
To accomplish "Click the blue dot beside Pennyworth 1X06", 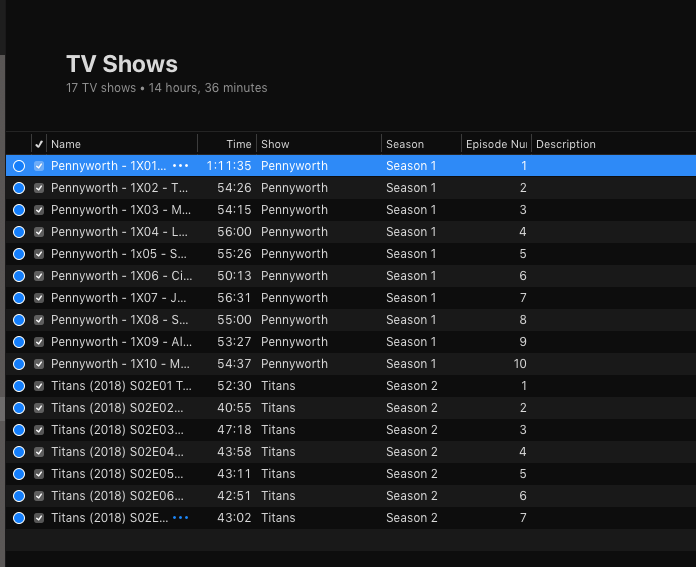I will click(19, 276).
